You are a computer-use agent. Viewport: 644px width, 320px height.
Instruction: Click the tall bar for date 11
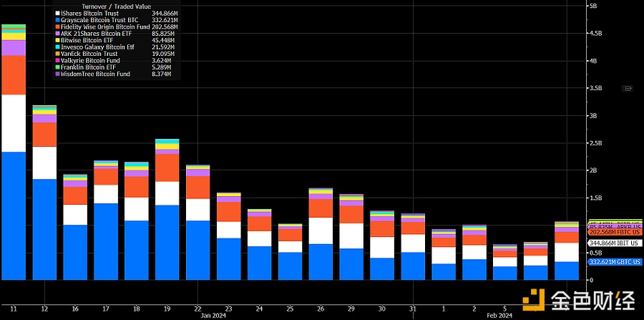point(14,179)
